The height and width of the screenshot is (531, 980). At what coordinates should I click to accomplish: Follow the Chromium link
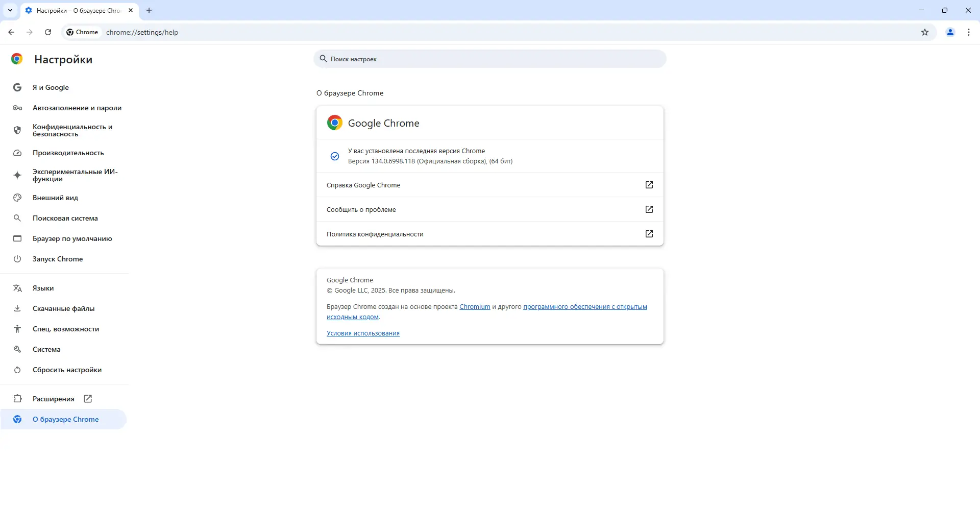click(x=475, y=307)
